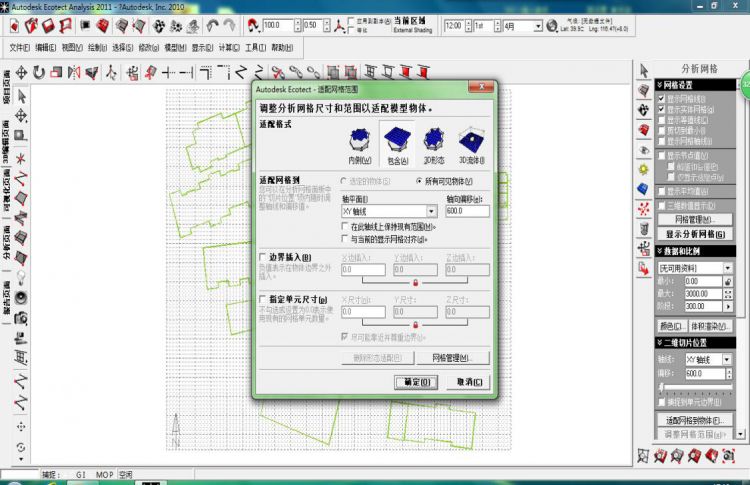Click the pan view cross-arrows icon
The width and height of the screenshot is (750, 485).
tap(21, 72)
